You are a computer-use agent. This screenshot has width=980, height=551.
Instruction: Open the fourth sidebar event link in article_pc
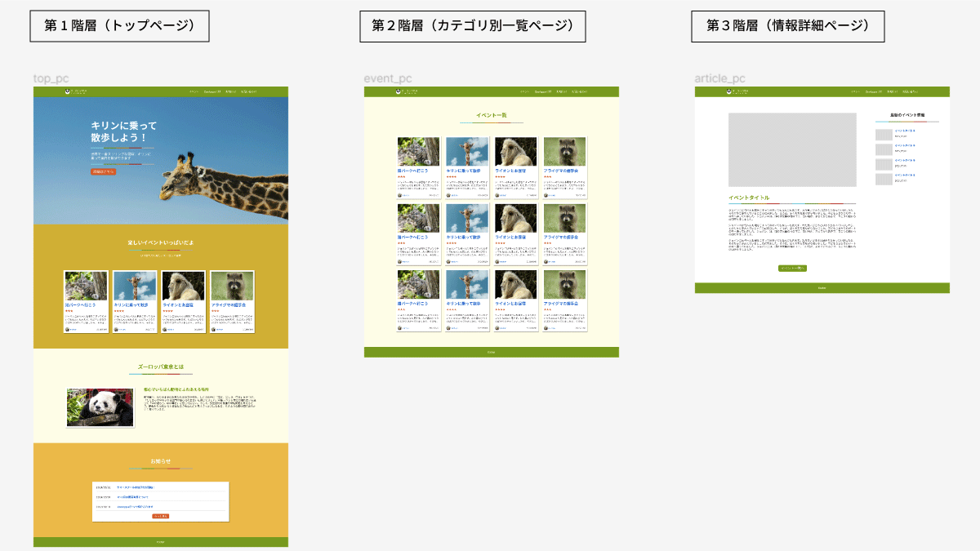[x=905, y=175]
